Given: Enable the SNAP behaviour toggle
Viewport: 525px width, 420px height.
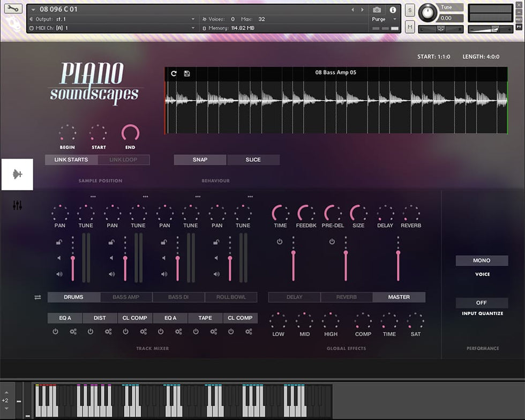Looking at the screenshot, I should [200, 160].
